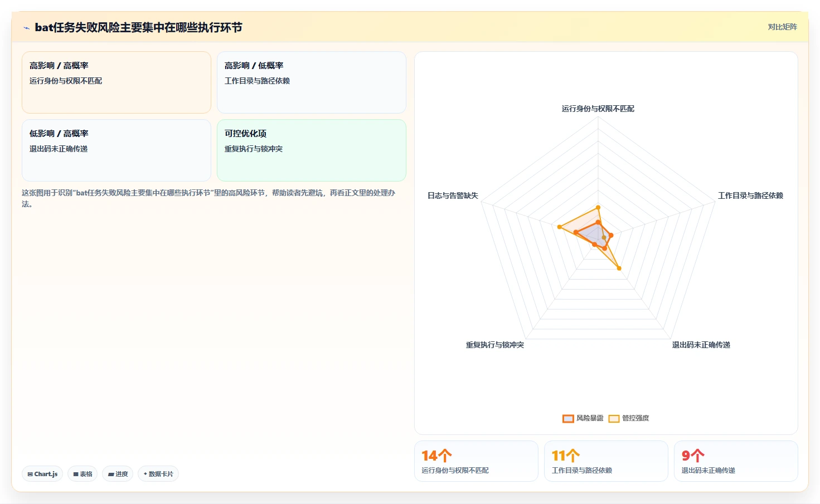Click the 管控强度 legend label
Image resolution: width=820 pixels, height=504 pixels.
[635, 418]
